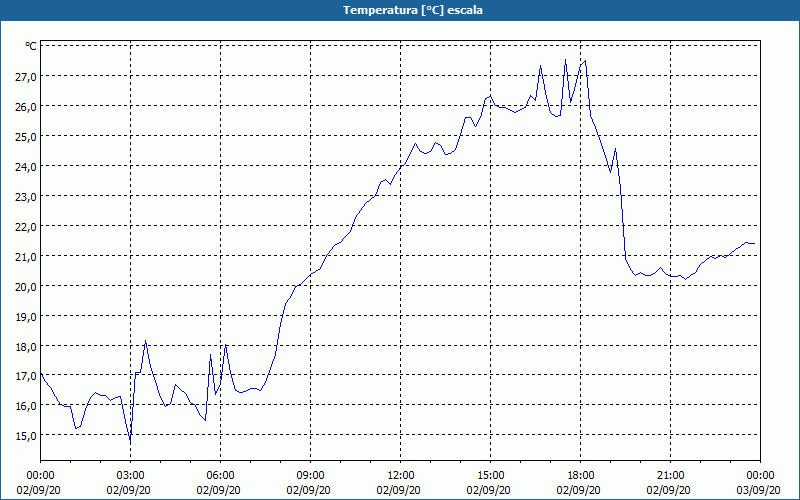The image size is (800, 500).
Task: Select the 25,0 y-axis tick label
Action: [26, 137]
